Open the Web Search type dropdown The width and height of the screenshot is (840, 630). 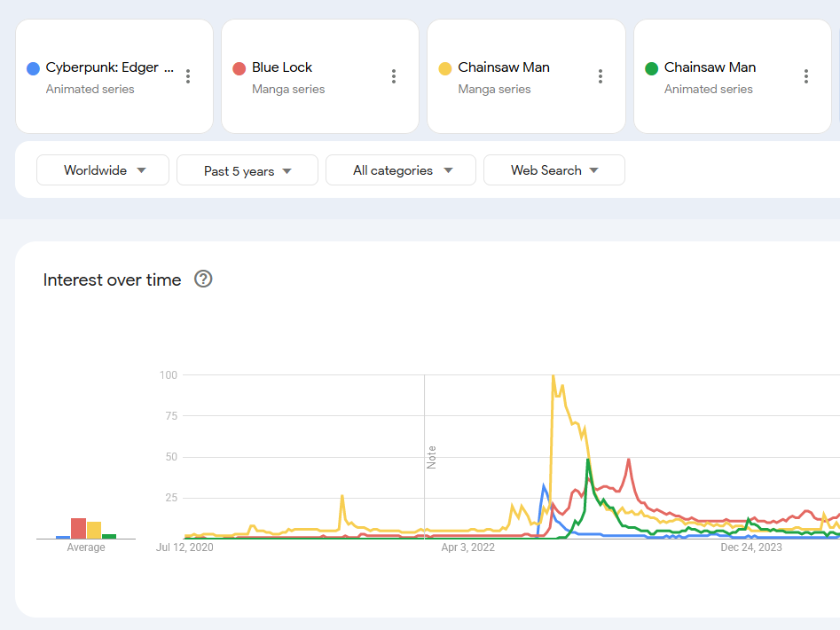pos(553,170)
